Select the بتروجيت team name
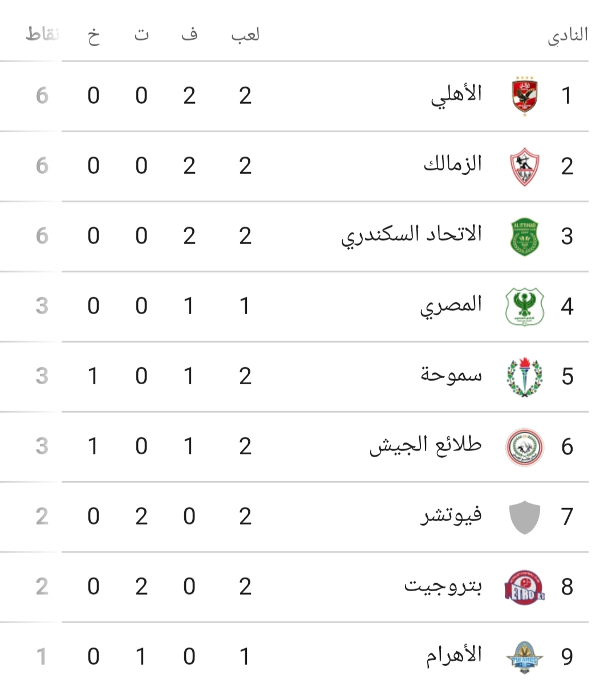Screen dimensions: 616x687 443,586
